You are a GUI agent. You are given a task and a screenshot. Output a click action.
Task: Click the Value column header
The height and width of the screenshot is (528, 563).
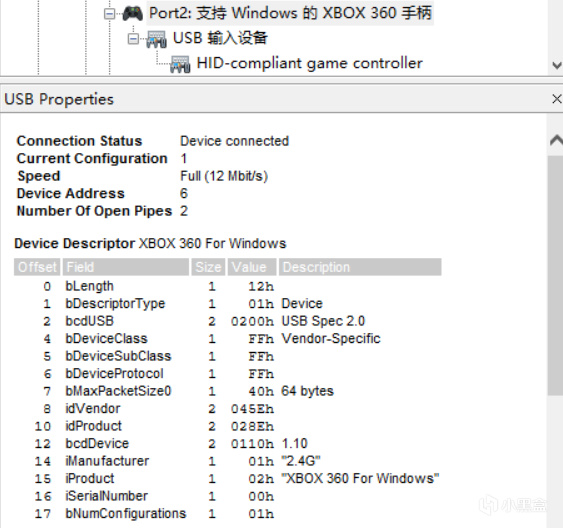point(252,267)
